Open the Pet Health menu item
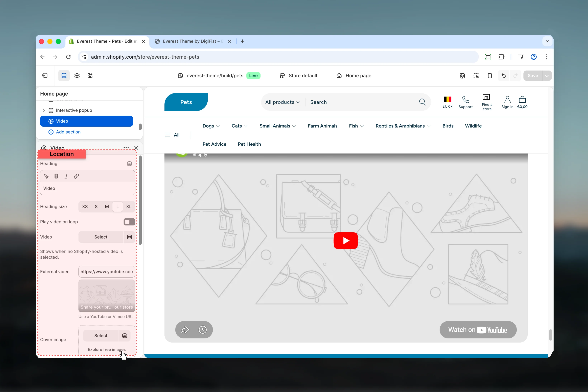This screenshot has width=588, height=392. point(249,144)
